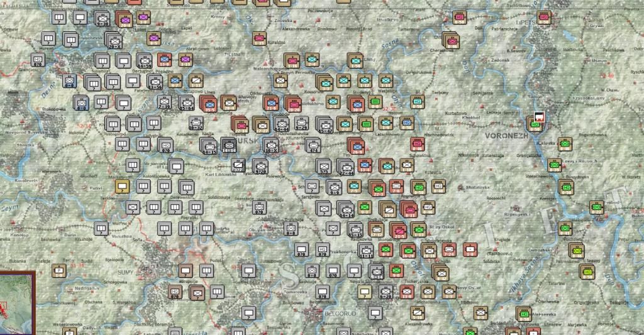
Task: Select the cyan infantry stack at Livny
Action: click(x=355, y=61)
